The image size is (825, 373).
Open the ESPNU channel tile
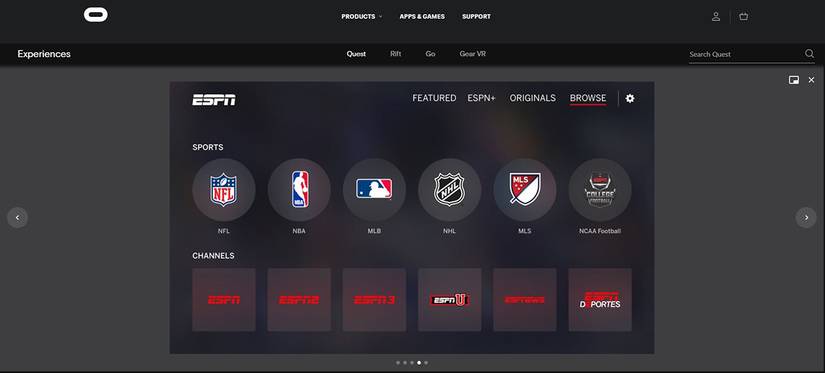[449, 300]
